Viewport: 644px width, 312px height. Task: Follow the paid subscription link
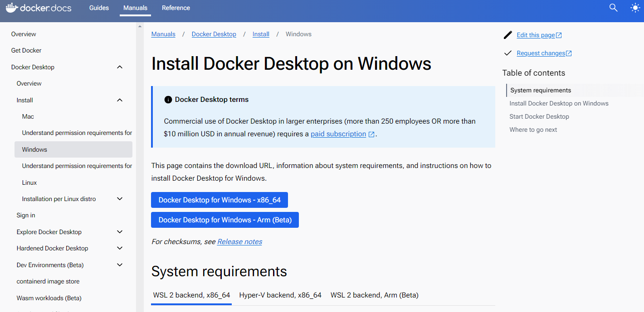click(338, 134)
